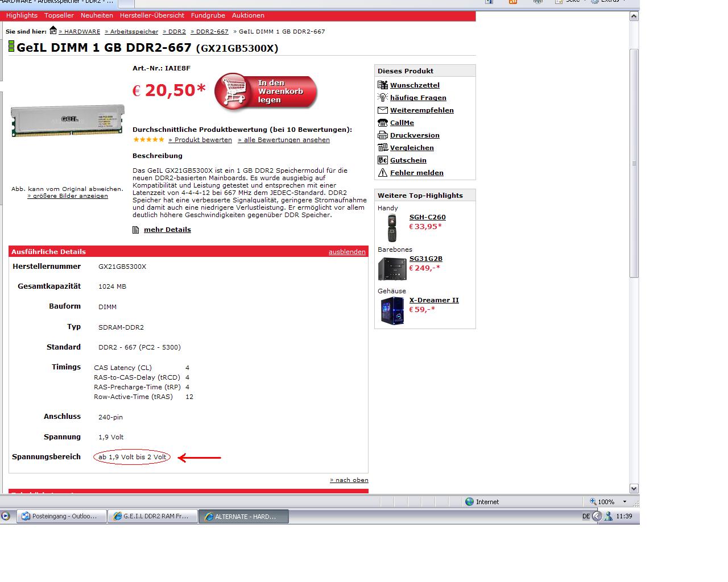This screenshot has height=582, width=728.
Task: Click the 100% zoom level button
Action: pyautogui.click(x=602, y=502)
